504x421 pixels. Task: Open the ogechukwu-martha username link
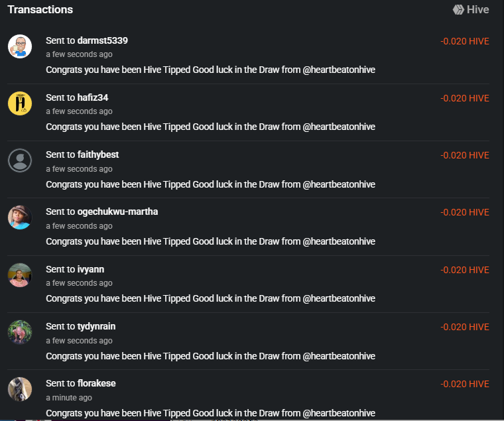(117, 211)
